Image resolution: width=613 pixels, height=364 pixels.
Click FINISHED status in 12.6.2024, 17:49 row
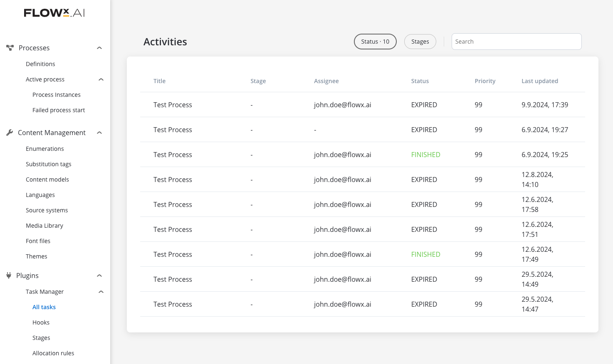[425, 254]
